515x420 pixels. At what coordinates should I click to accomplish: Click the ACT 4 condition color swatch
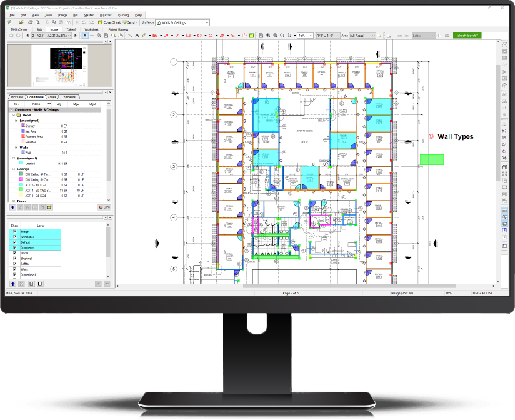[21, 190]
